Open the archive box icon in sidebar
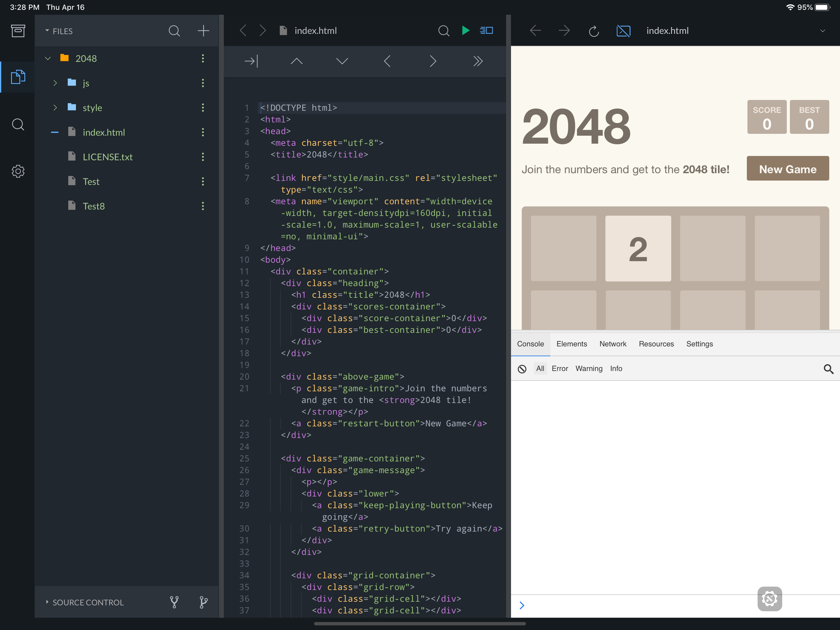 (x=18, y=31)
